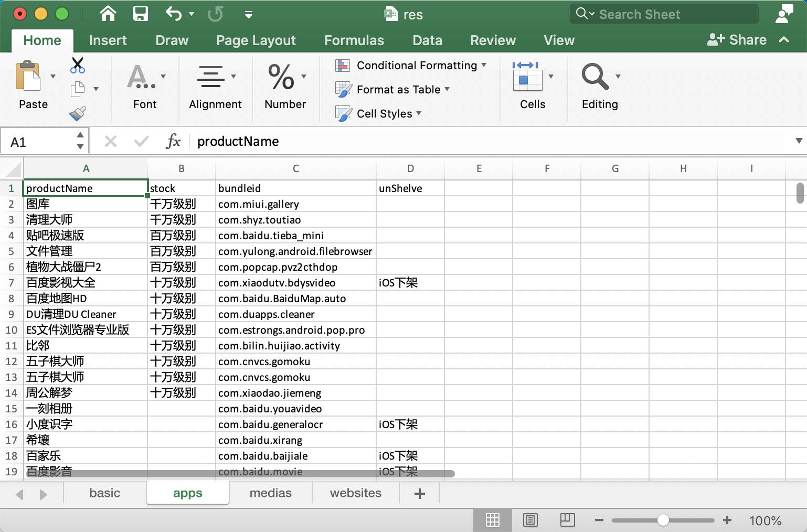This screenshot has height=532, width=807.
Task: Switch to Page Break Preview
Action: 568,520
